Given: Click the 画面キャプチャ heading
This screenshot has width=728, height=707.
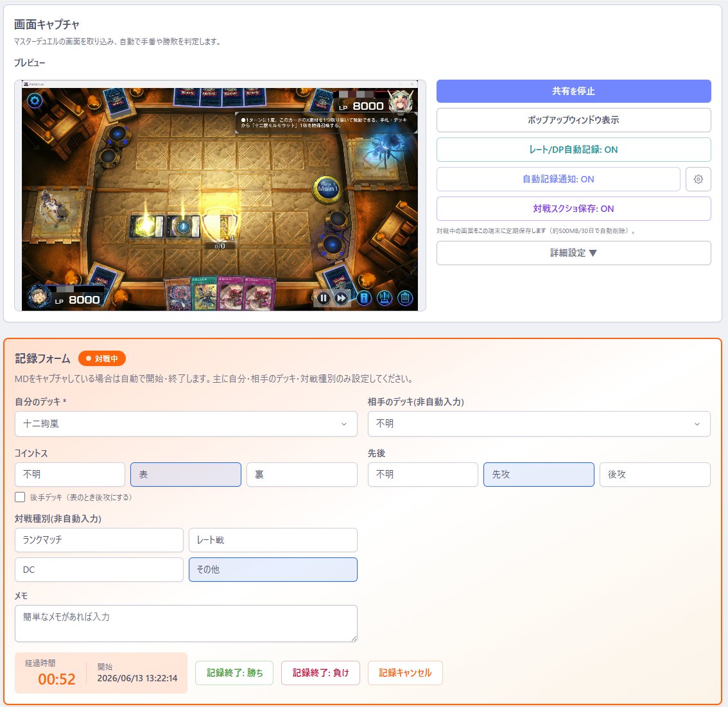Looking at the screenshot, I should coord(46,24).
